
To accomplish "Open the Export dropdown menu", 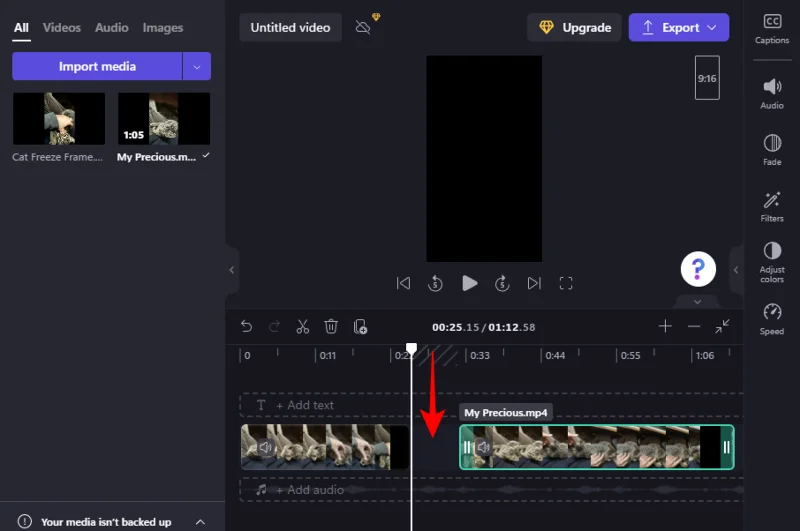I will pos(712,28).
